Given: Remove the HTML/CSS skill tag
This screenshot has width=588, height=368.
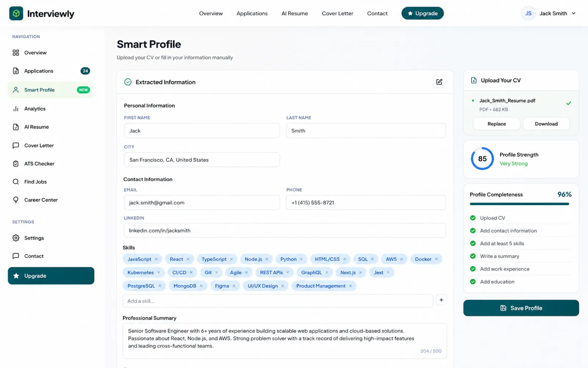Looking at the screenshot, I should tap(344, 259).
